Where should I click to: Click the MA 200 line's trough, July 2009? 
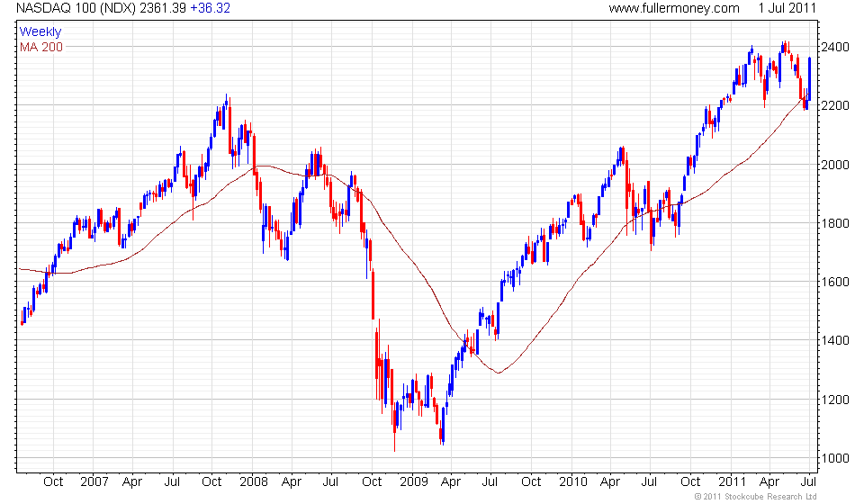(x=498, y=373)
